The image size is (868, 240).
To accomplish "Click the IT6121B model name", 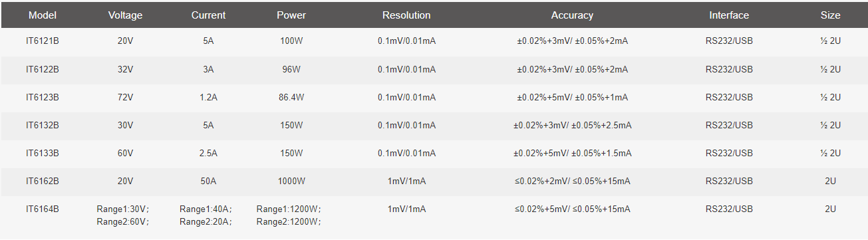I will (x=43, y=41).
